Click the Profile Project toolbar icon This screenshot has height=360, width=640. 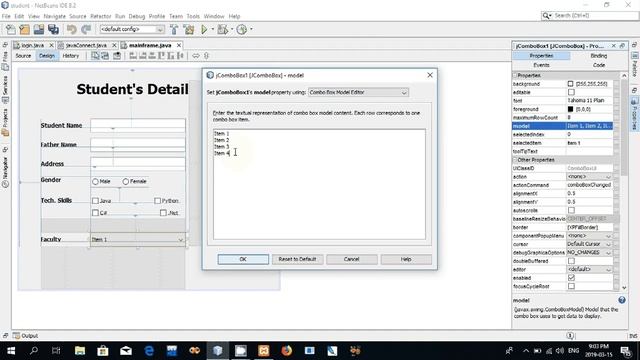(242, 29)
